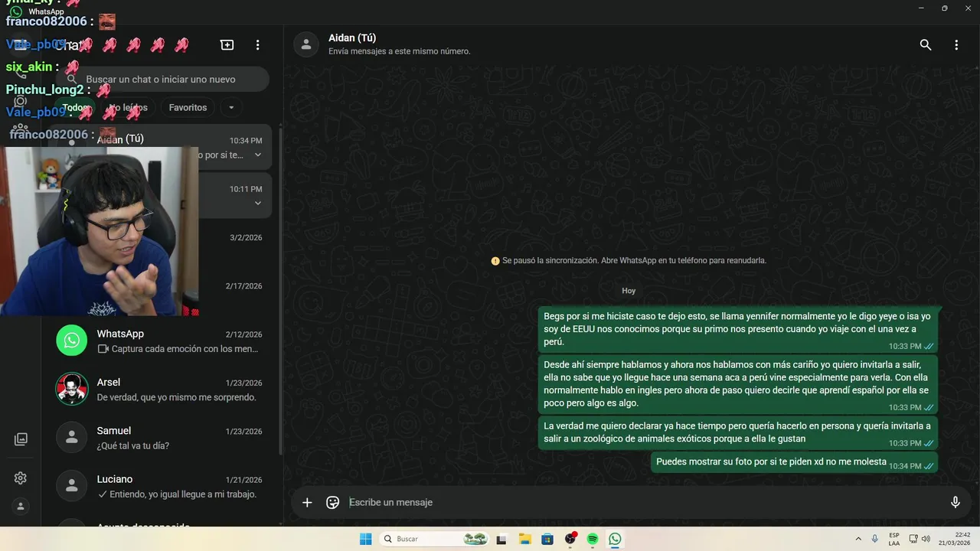Show hidden system tray icons
Image resolution: width=980 pixels, height=551 pixels.
(858, 539)
